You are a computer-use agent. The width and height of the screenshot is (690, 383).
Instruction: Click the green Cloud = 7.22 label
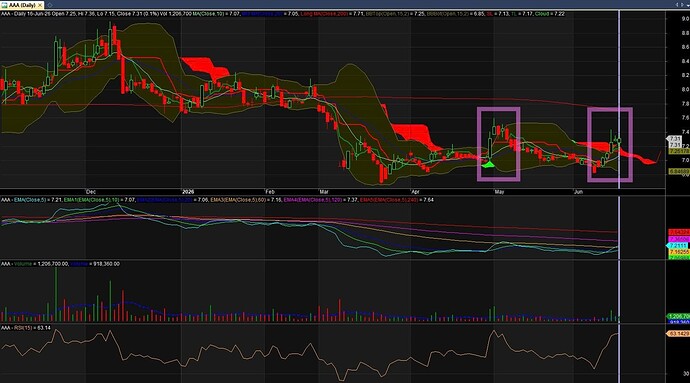point(549,14)
